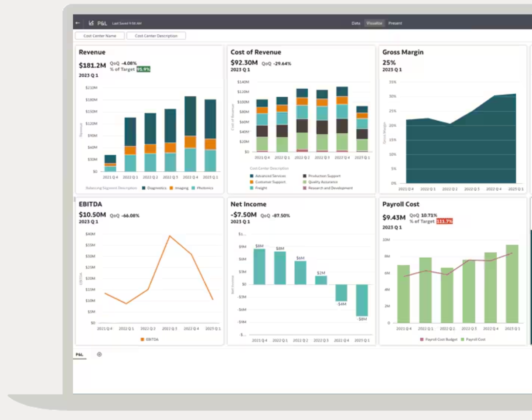Click the red 111.7% Payroll target badge
This screenshot has width=532, height=420.
[444, 222]
